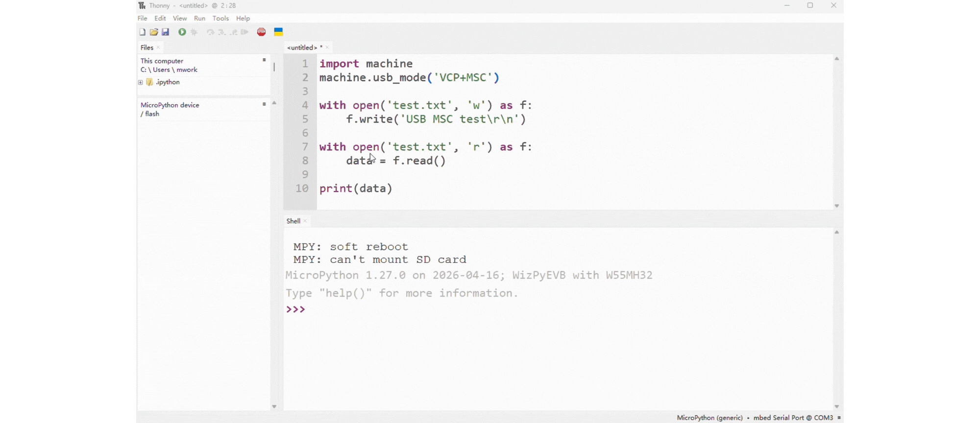Viewport: 980px width, 423px height.
Task: Maximize the Thonny window
Action: [x=810, y=5]
